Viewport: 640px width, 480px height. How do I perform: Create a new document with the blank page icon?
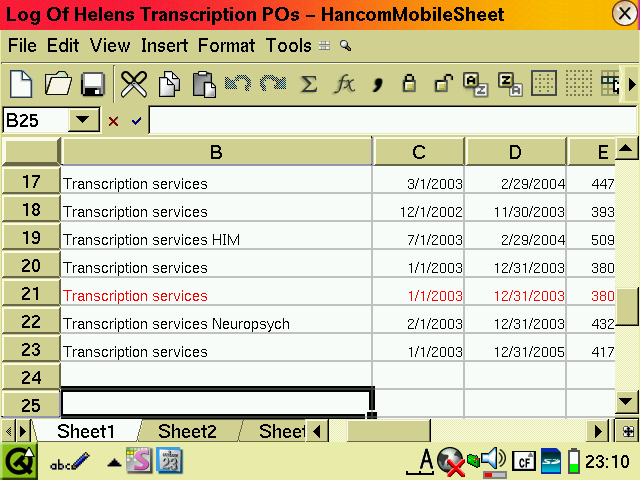coord(21,84)
